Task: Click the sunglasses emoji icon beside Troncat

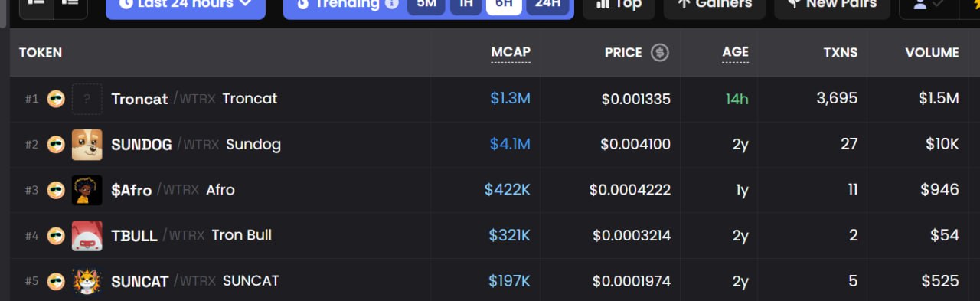Action: tap(55, 99)
